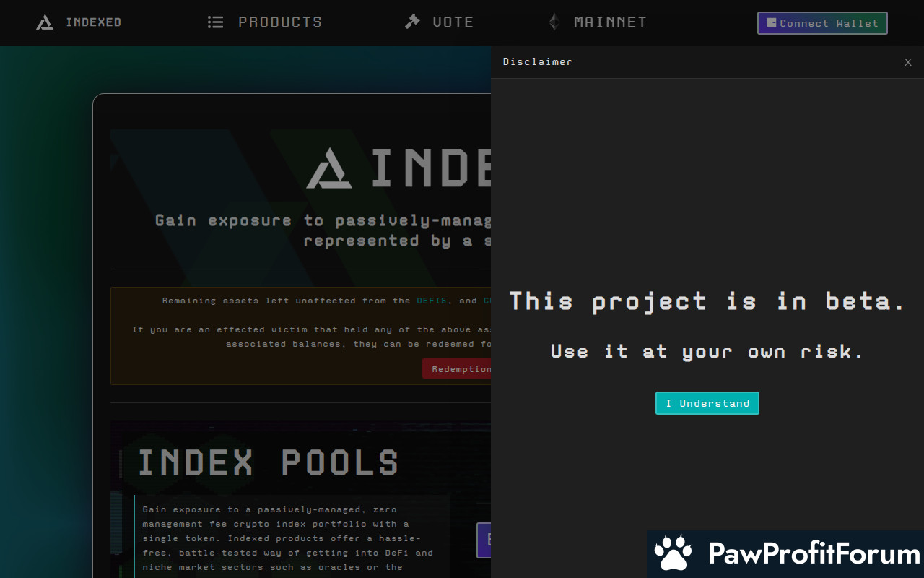Click the red Redemption button

(x=457, y=369)
